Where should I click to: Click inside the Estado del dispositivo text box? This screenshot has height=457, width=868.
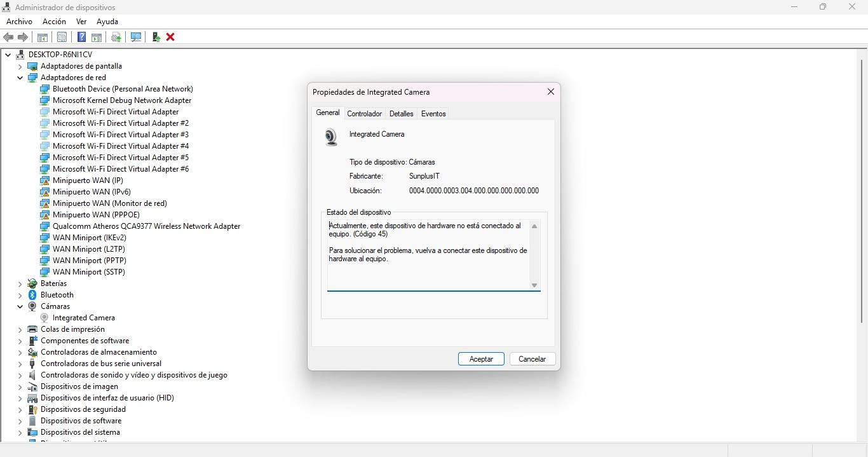tap(429, 255)
